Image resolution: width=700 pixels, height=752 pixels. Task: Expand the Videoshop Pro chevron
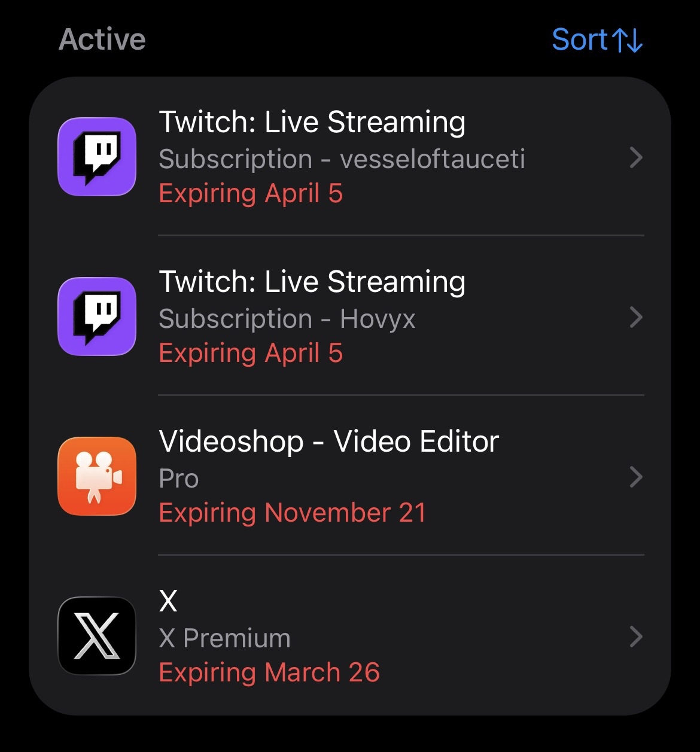click(x=636, y=477)
